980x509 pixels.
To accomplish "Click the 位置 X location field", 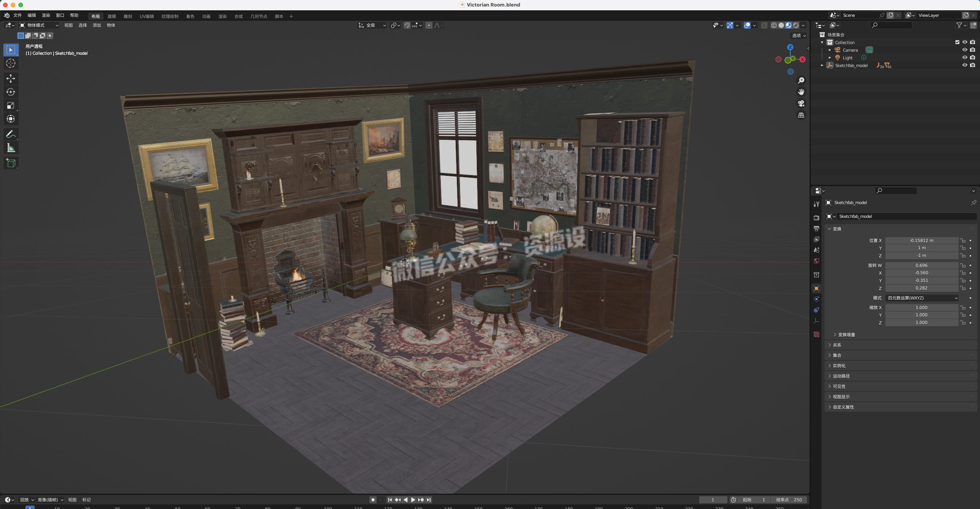I will point(921,241).
